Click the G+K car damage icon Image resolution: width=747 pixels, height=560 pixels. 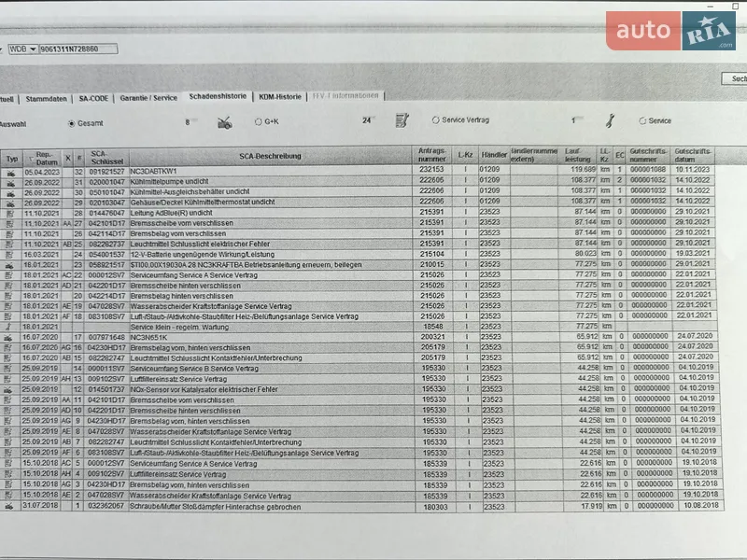[x=224, y=121]
